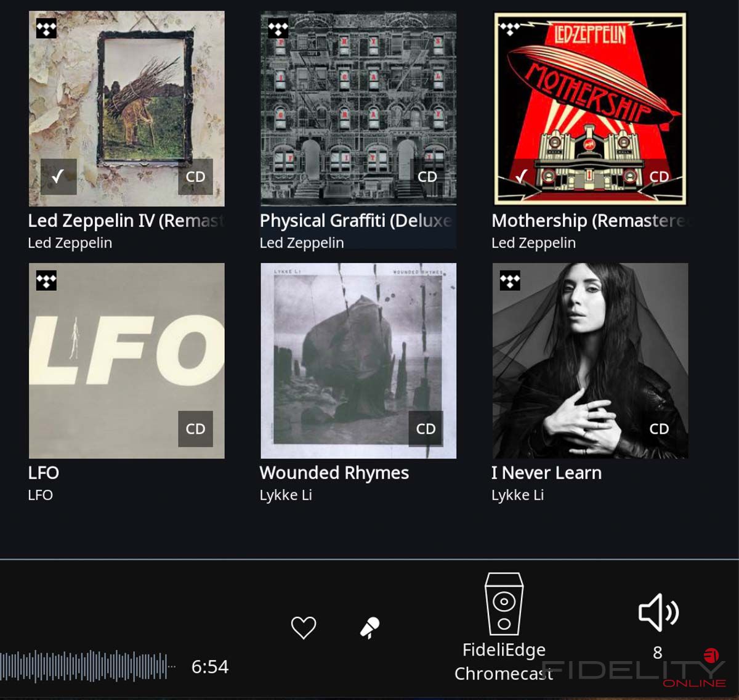Viewport: 739px width, 700px height.
Task: Click CD badge on Physical Graffiti cover
Action: pyautogui.click(x=427, y=176)
